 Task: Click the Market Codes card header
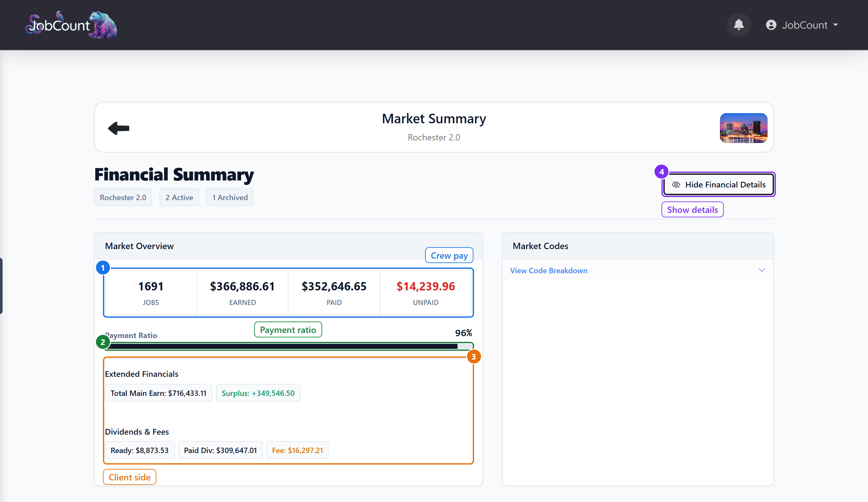coord(638,246)
